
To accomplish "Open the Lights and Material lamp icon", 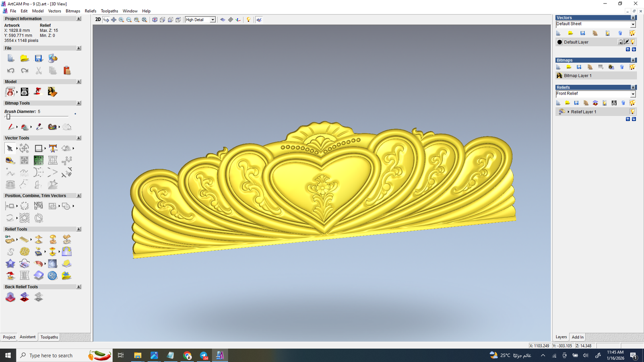I will (x=248, y=20).
